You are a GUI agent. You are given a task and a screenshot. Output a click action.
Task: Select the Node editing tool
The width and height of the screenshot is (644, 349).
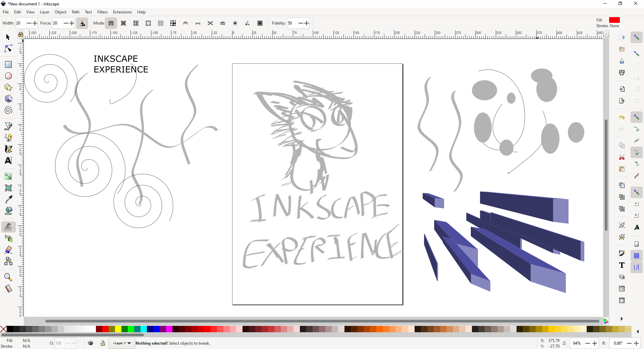[x=8, y=49]
